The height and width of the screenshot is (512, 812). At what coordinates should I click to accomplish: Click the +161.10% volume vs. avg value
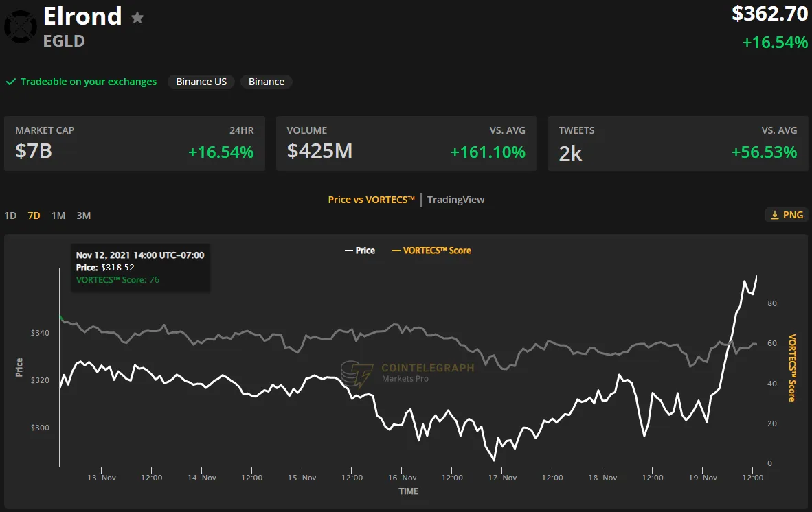[487, 152]
